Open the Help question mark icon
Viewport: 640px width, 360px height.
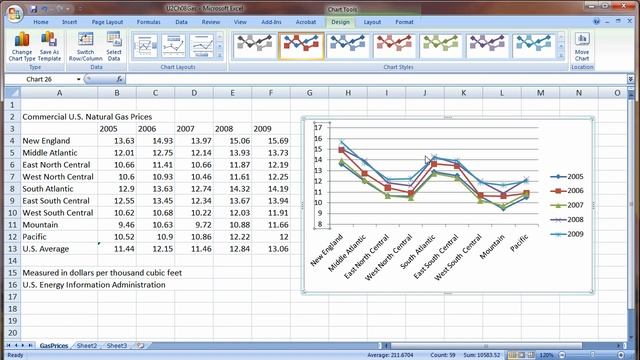pos(597,22)
